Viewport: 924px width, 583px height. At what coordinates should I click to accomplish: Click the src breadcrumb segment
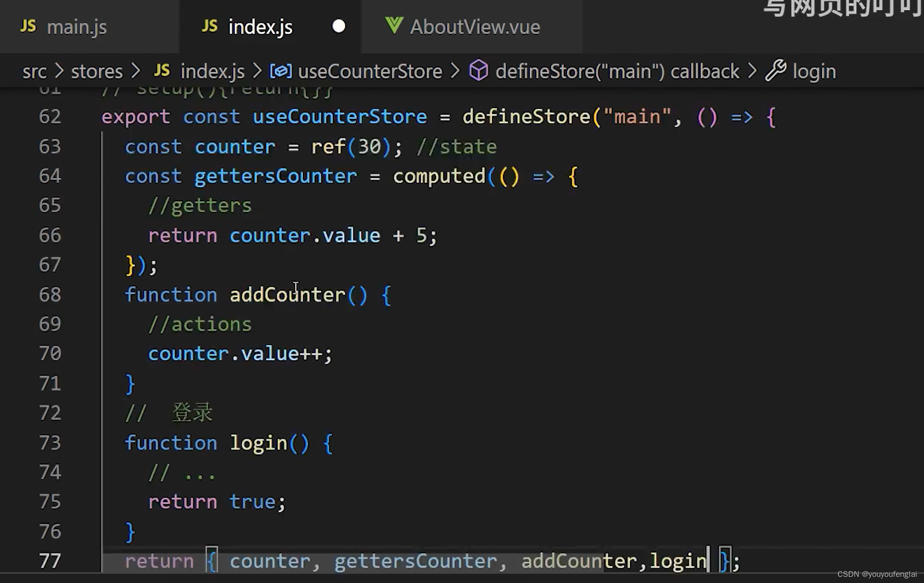pyautogui.click(x=34, y=72)
